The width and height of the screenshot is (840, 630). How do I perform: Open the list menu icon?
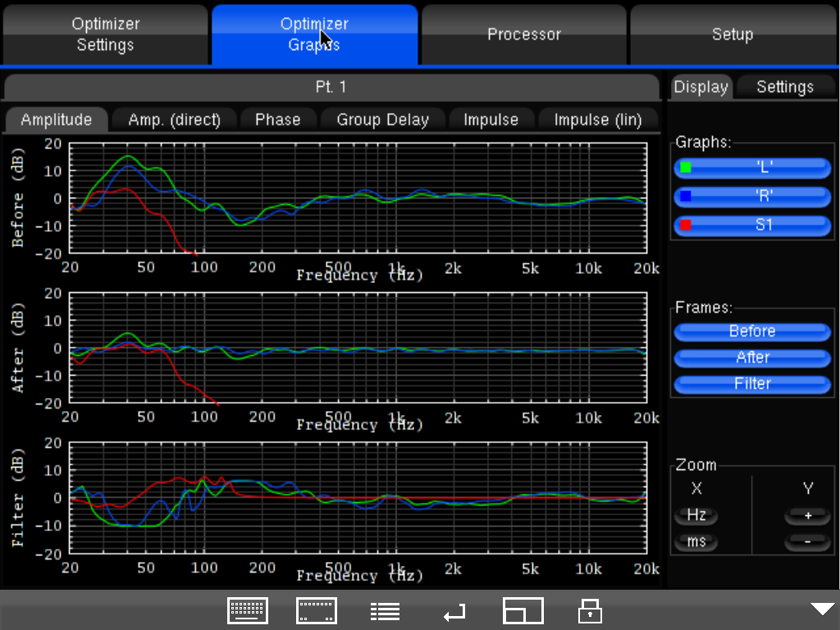click(385, 611)
